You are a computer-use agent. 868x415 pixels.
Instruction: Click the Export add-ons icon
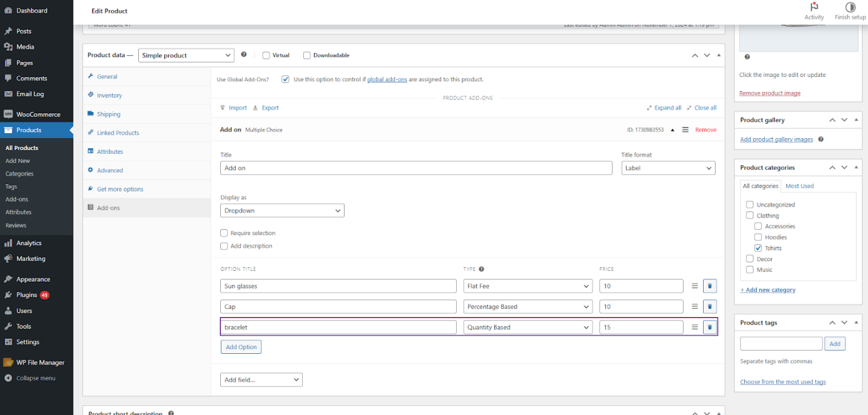[255, 107]
